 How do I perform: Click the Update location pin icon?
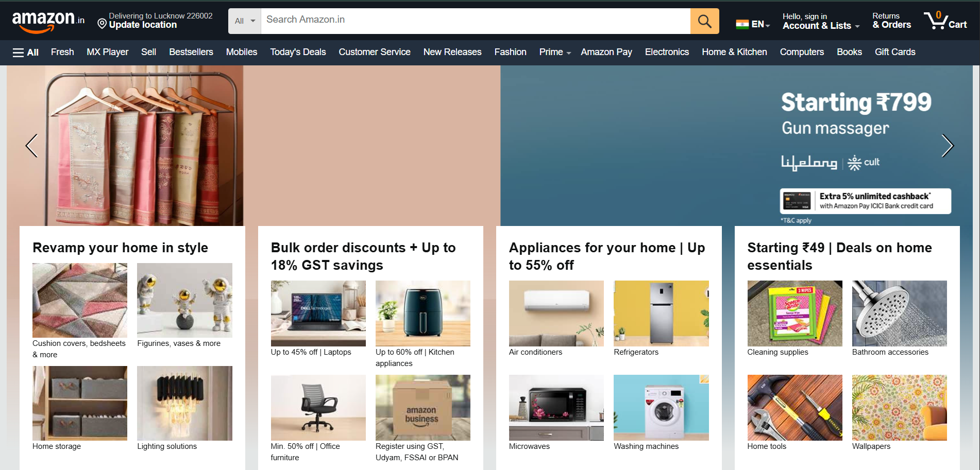click(102, 24)
